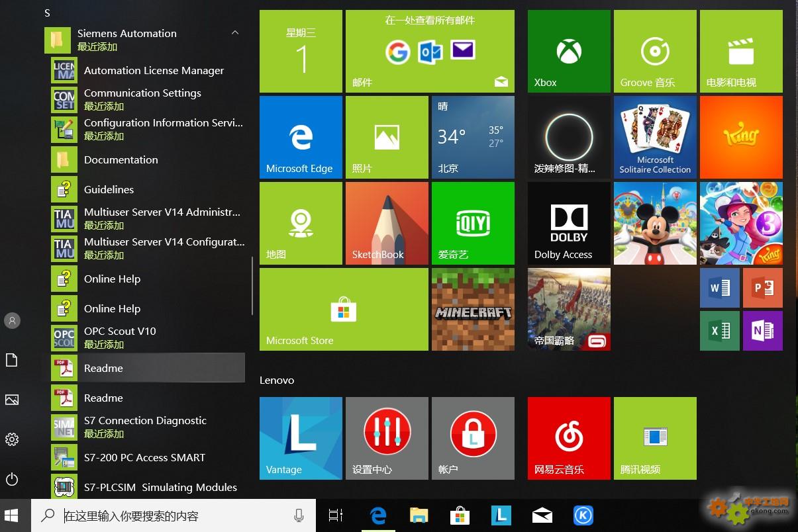The image size is (798, 532).
Task: Click the Windows Start button
Action: pos(12,515)
